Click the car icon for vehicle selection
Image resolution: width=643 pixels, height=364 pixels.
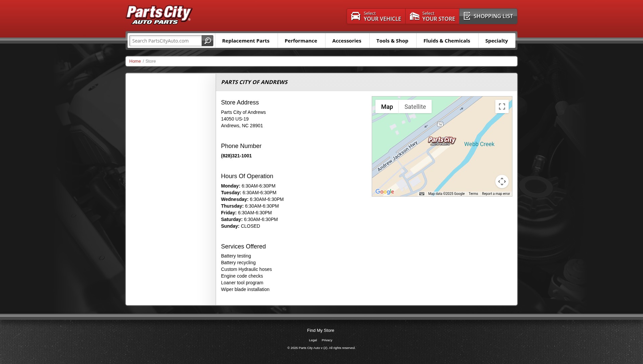[355, 16]
